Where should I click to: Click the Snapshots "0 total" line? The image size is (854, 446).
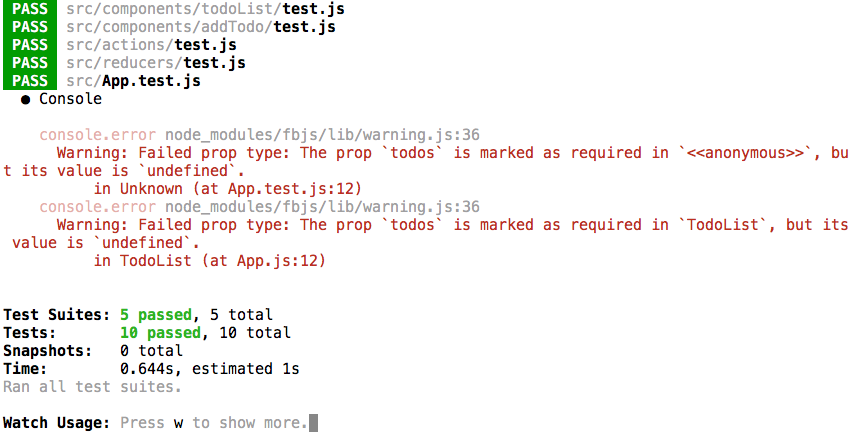(151, 351)
